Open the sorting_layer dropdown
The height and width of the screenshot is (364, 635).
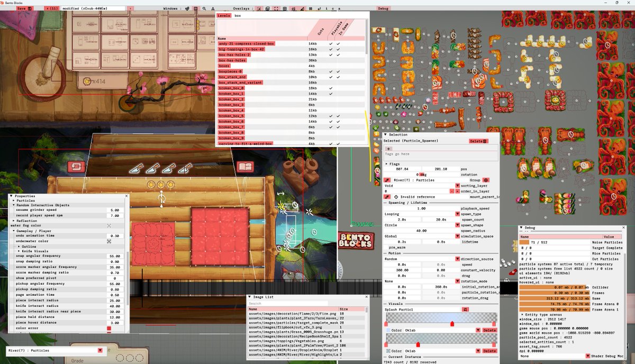(458, 186)
